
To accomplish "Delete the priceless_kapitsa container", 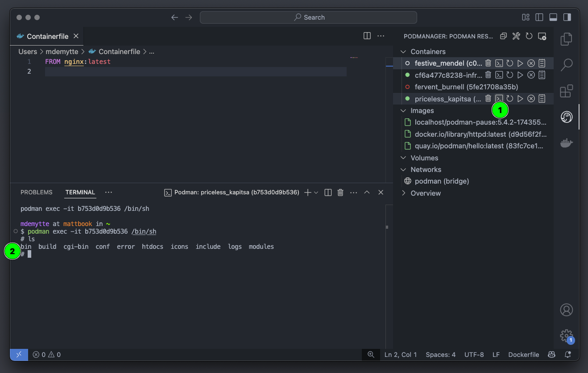I will 488,99.
